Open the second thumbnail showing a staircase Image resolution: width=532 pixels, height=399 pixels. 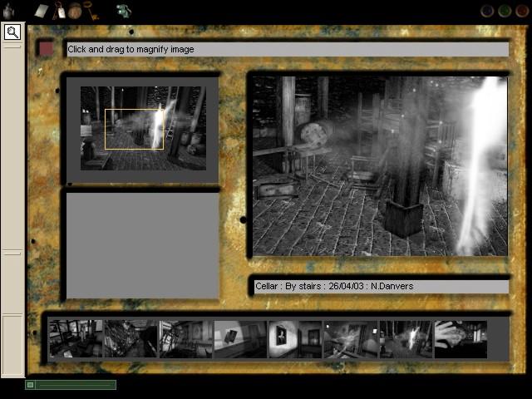131,339
